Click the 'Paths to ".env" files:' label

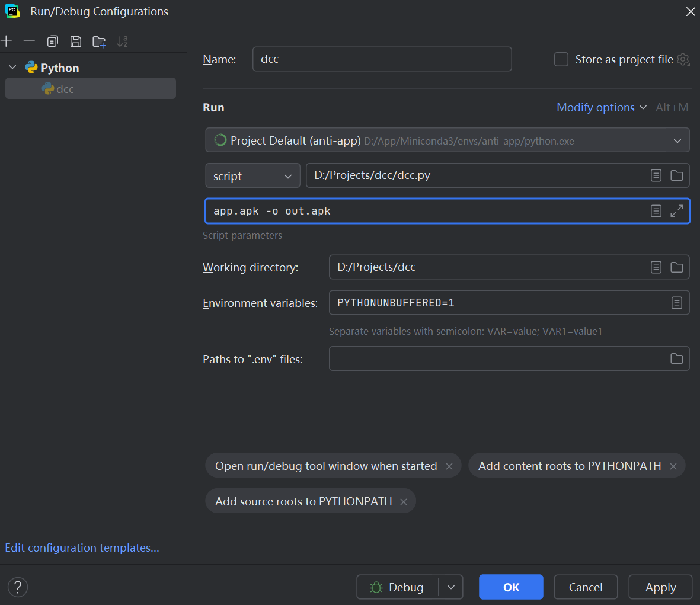tap(252, 359)
